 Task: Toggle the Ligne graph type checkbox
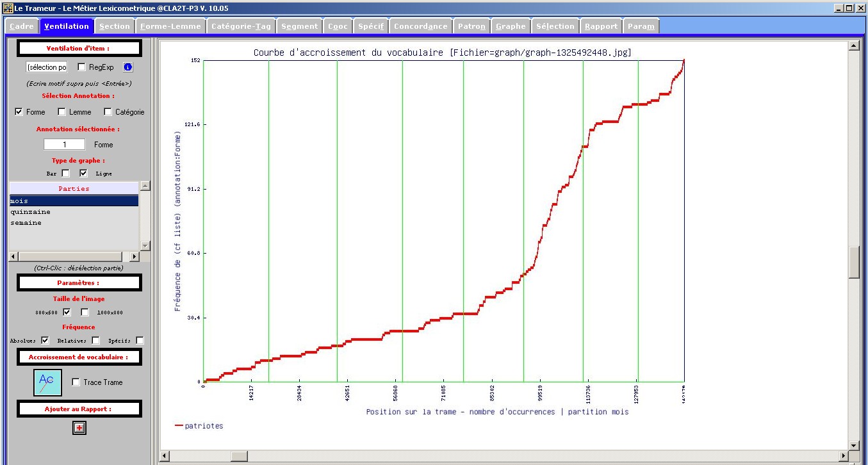(83, 173)
